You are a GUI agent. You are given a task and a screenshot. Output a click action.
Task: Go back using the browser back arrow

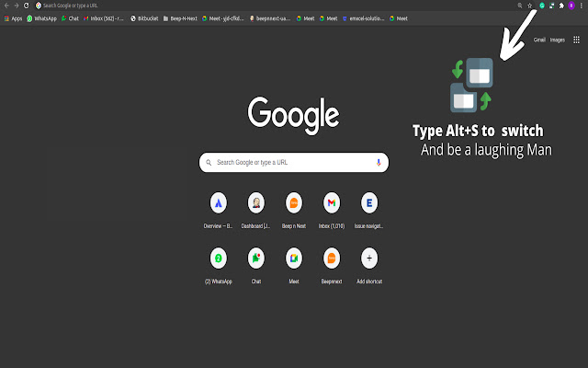click(6, 6)
